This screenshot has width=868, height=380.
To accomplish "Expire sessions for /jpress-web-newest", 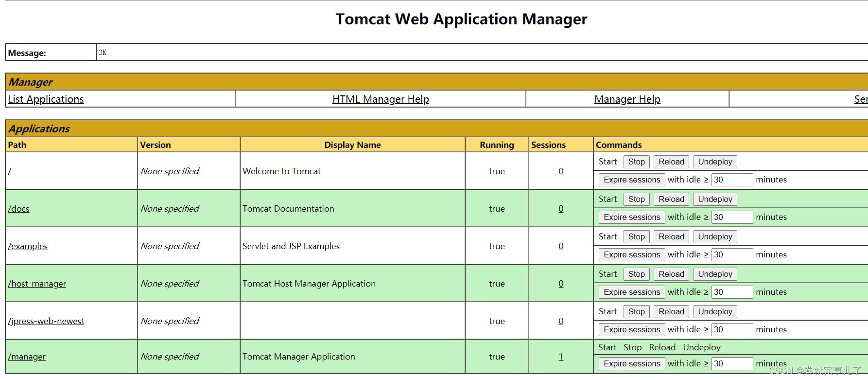I will (632, 329).
